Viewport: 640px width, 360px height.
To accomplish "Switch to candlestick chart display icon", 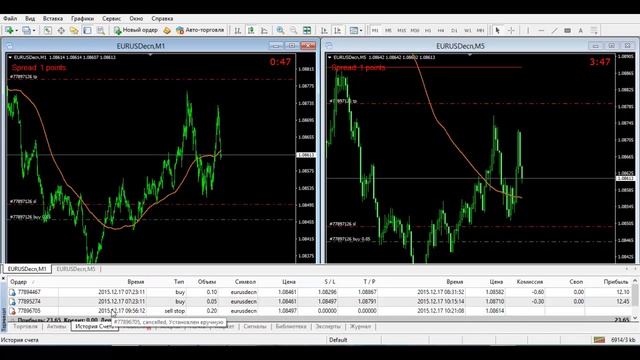I will 251,30.
